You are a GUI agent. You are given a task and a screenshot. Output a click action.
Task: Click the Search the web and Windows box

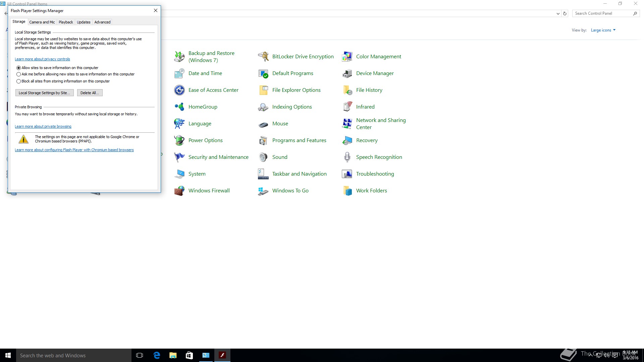click(74, 355)
